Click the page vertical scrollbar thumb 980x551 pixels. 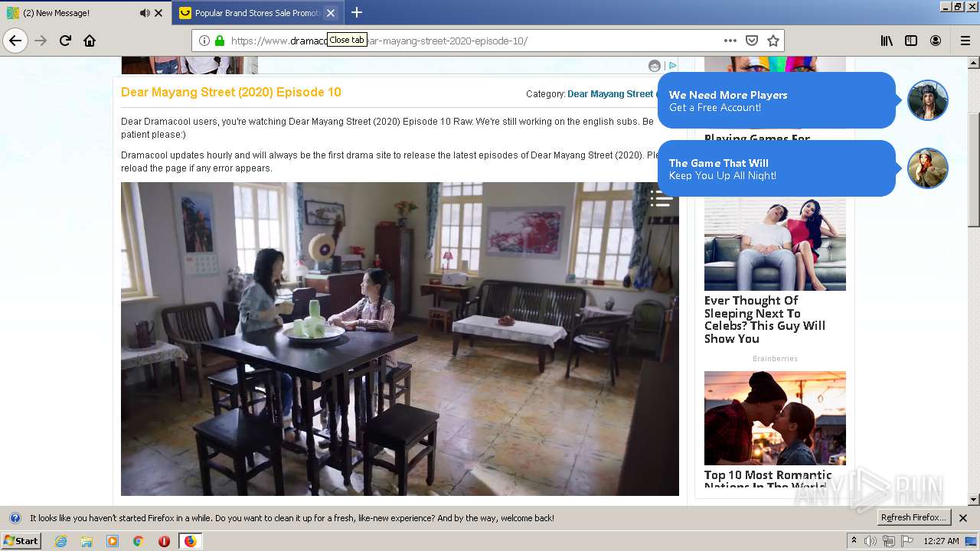click(x=974, y=170)
